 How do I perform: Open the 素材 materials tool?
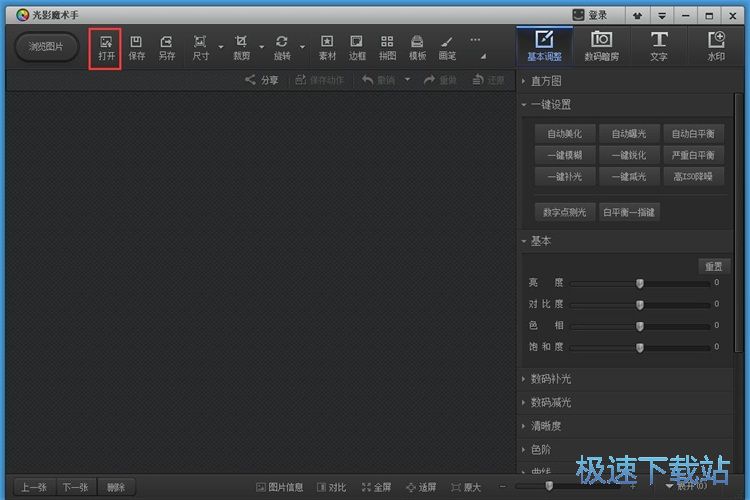coord(327,48)
